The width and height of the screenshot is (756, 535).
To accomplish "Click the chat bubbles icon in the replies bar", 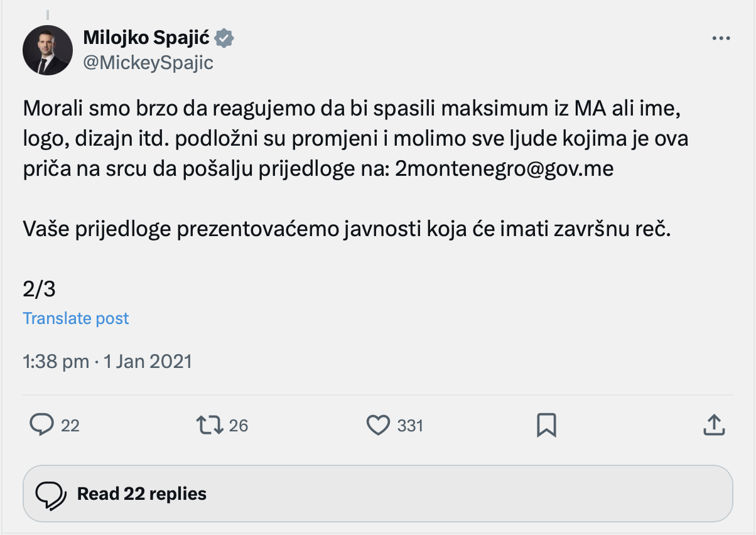I will tap(51, 494).
